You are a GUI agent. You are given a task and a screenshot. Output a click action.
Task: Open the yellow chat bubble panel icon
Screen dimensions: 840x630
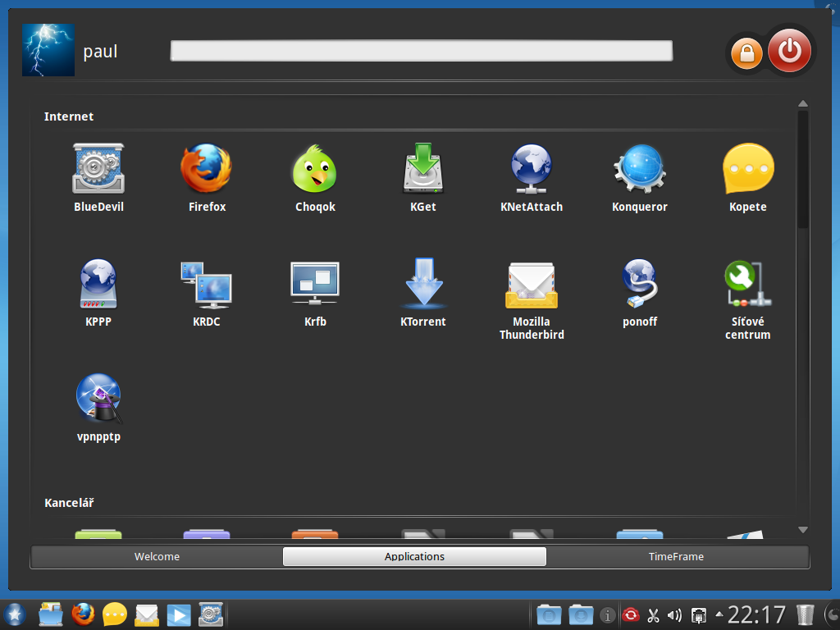[x=115, y=614]
